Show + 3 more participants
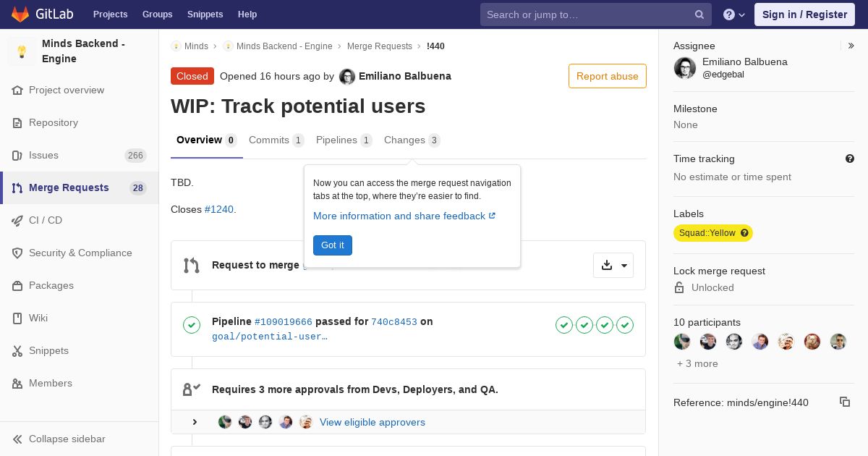Screen dimensions: 868x456 tap(697, 363)
